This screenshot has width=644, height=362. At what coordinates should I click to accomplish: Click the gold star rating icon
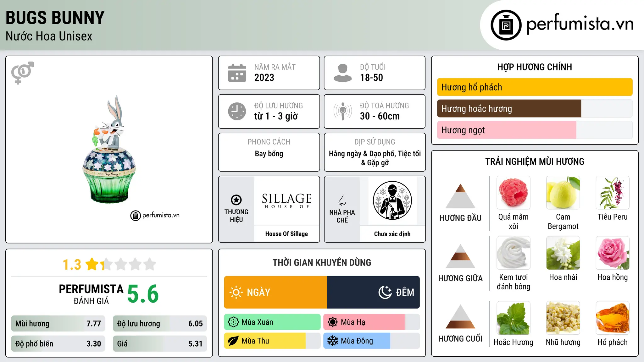point(92,264)
